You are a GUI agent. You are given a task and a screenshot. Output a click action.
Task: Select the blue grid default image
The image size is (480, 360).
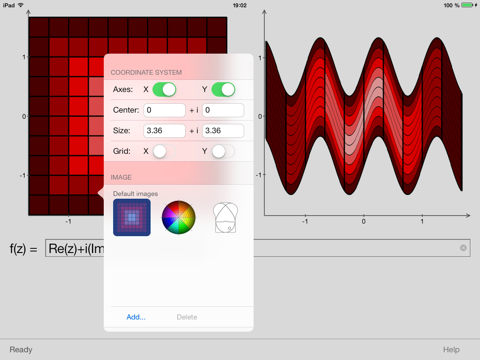pyautogui.click(x=132, y=217)
